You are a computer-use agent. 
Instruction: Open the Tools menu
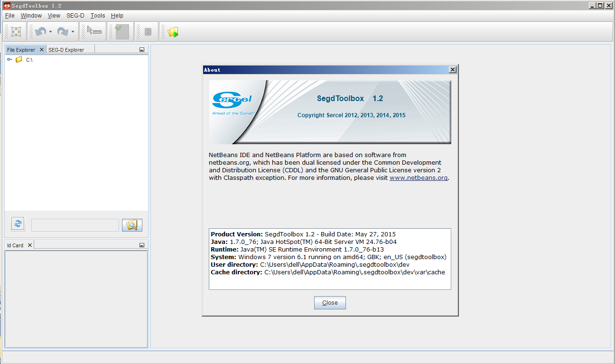point(98,16)
